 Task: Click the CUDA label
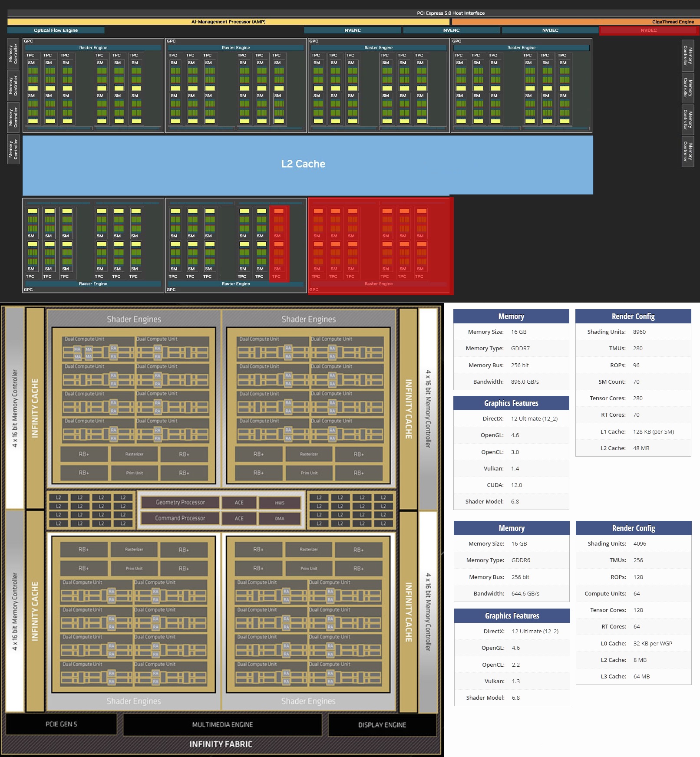coord(495,485)
